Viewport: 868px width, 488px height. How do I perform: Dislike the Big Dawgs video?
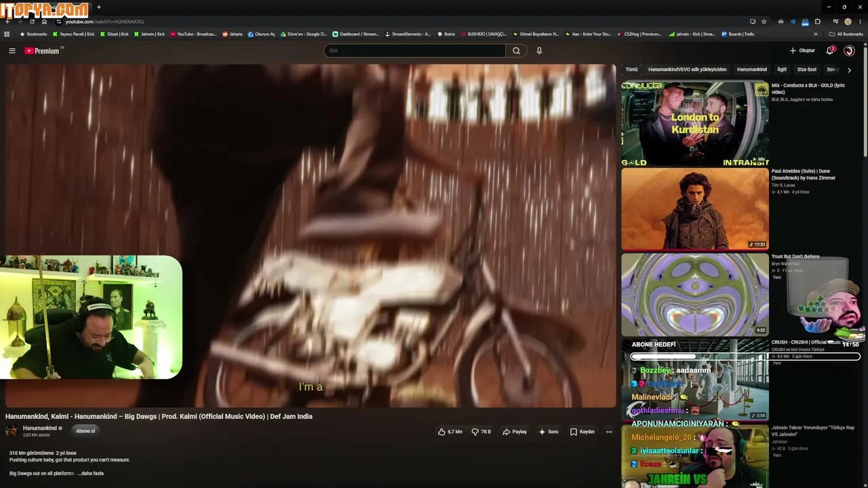point(481,432)
